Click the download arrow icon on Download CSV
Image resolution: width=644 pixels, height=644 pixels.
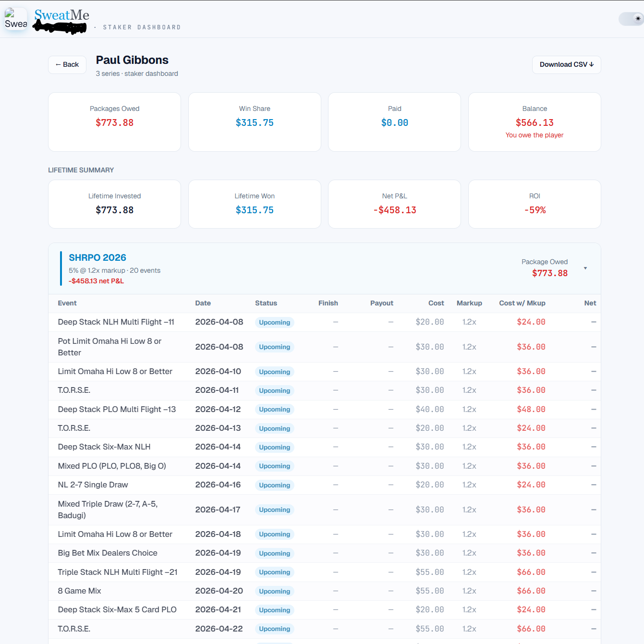pos(592,64)
